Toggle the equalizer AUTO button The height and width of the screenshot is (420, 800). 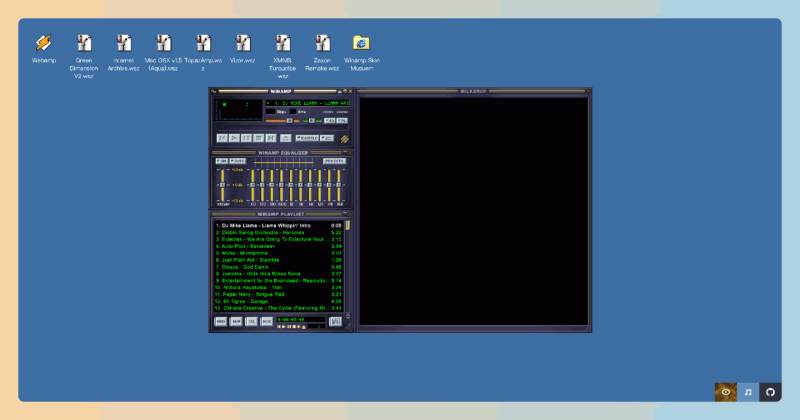click(237, 161)
